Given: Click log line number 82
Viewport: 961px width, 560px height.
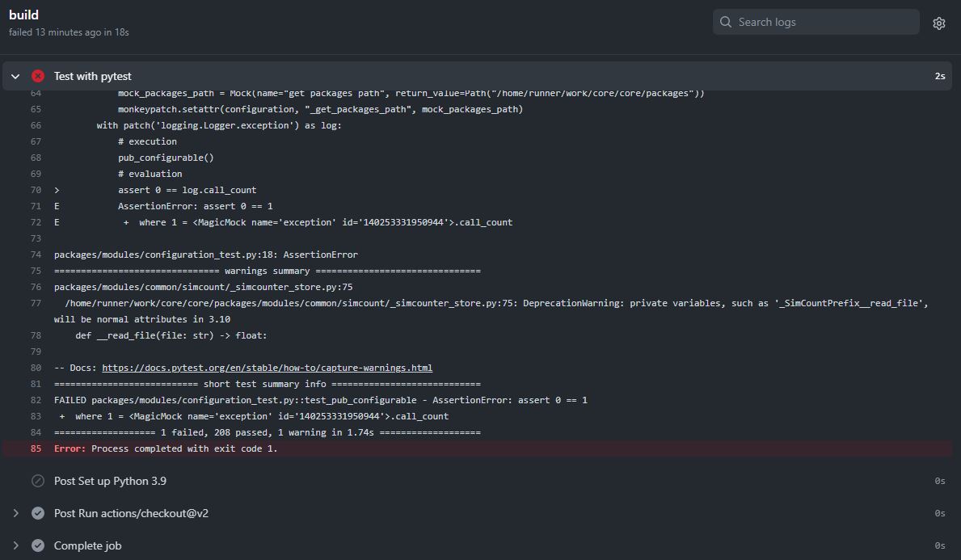Looking at the screenshot, I should click(x=36, y=400).
